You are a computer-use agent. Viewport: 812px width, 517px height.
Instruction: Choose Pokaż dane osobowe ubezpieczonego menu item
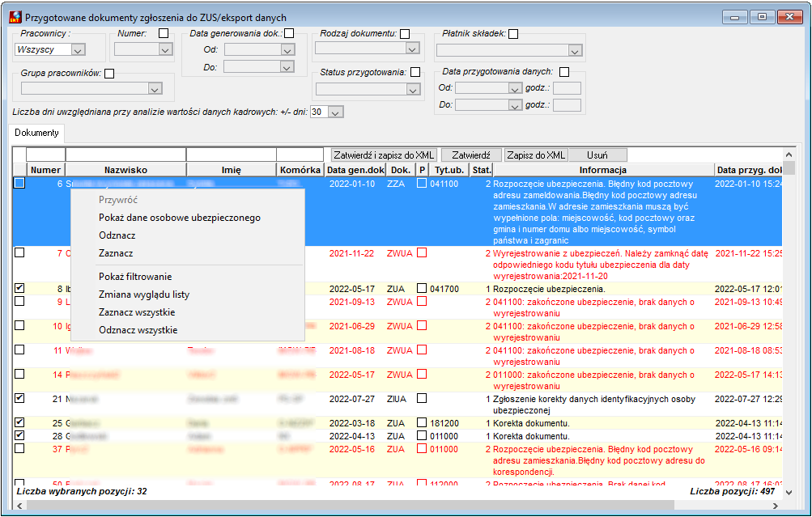[x=179, y=218]
